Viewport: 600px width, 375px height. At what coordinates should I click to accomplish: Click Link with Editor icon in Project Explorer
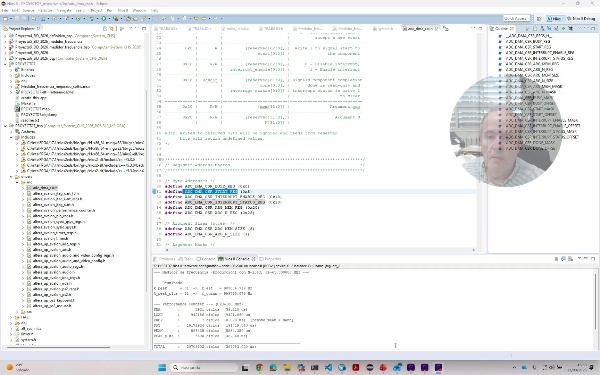pyautogui.click(x=112, y=28)
